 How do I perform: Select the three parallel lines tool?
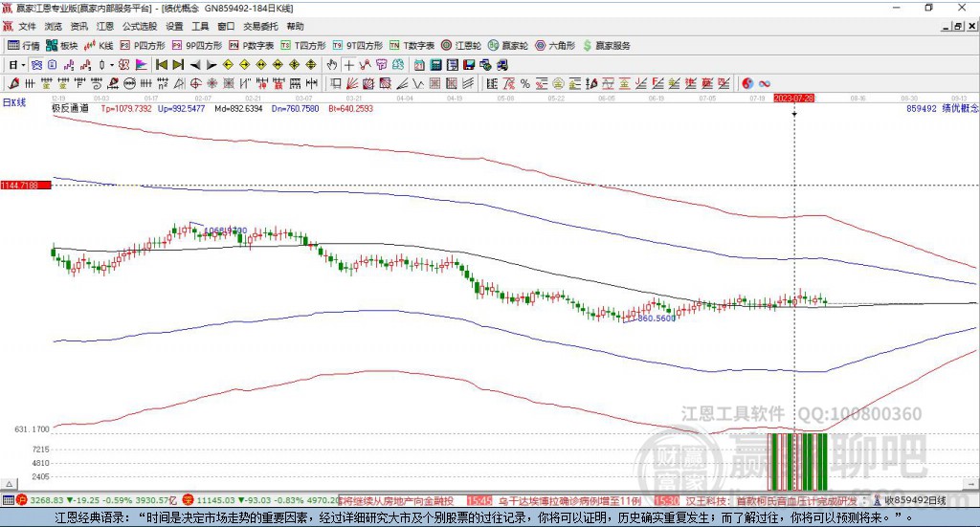[467, 83]
